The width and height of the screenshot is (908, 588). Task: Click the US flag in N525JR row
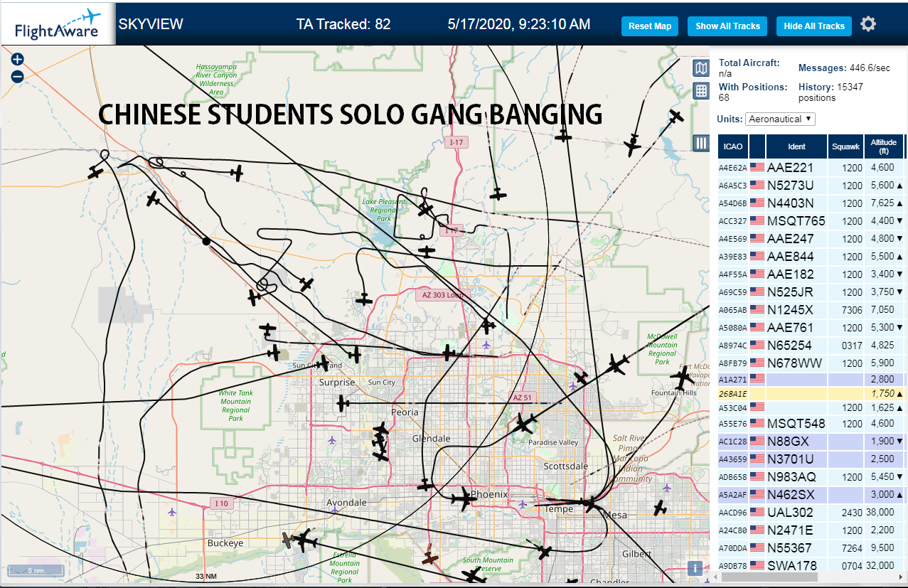[x=756, y=292]
